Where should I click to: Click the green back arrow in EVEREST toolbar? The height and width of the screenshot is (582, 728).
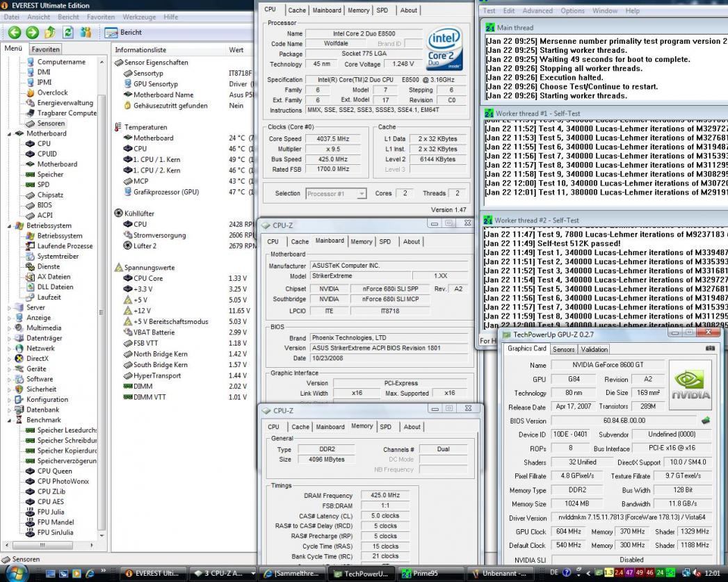(14, 32)
